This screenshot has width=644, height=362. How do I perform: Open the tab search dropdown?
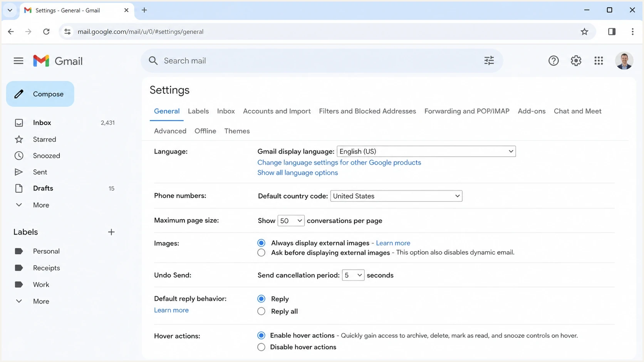(10, 10)
